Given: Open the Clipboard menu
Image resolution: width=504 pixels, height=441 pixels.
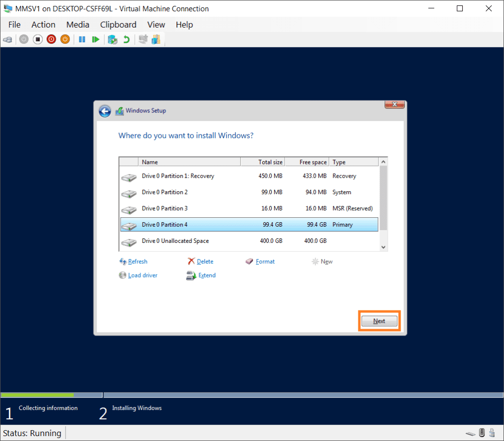Looking at the screenshot, I should pos(118,25).
